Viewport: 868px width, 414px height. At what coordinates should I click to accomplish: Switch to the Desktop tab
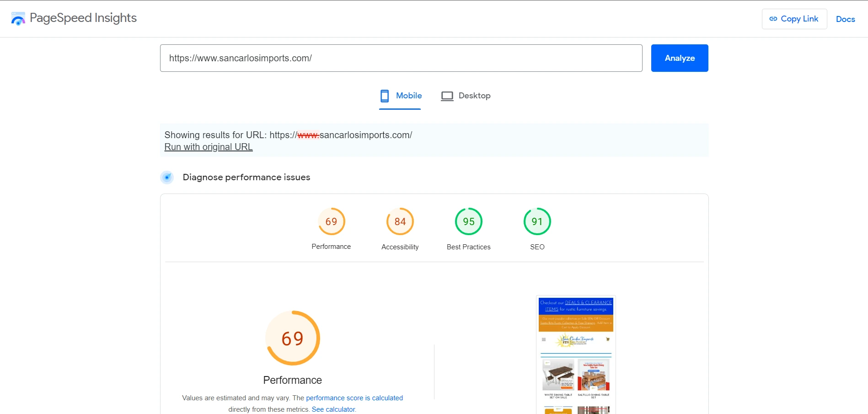pos(466,96)
